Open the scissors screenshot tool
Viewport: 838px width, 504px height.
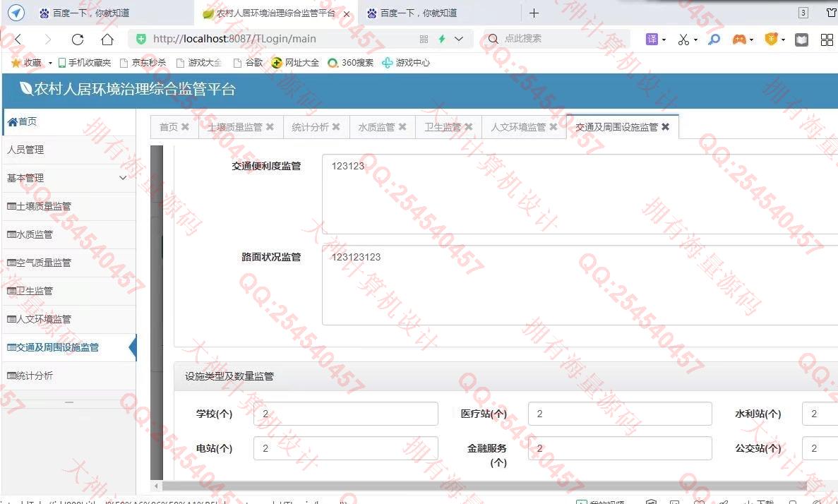683,39
